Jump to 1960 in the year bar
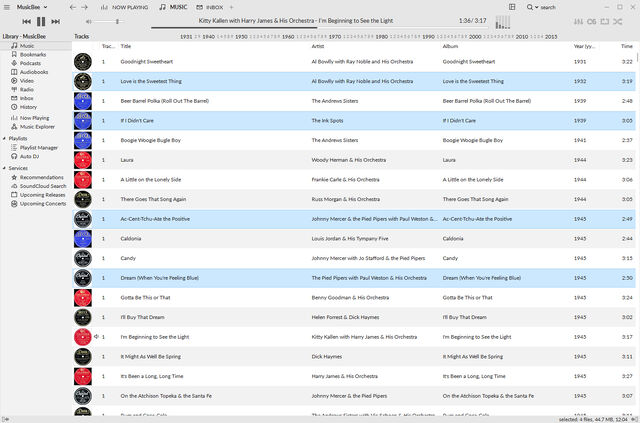The width and height of the screenshot is (640, 423). click(288, 37)
